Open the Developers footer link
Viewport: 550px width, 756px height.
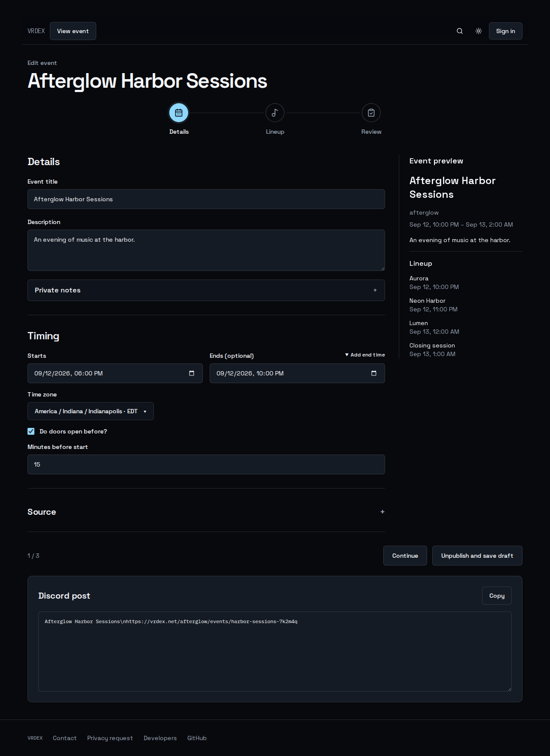(160, 738)
